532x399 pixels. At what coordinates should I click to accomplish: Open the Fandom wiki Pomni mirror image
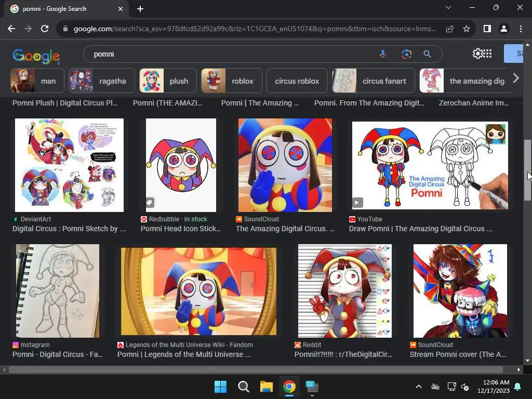coord(198,291)
